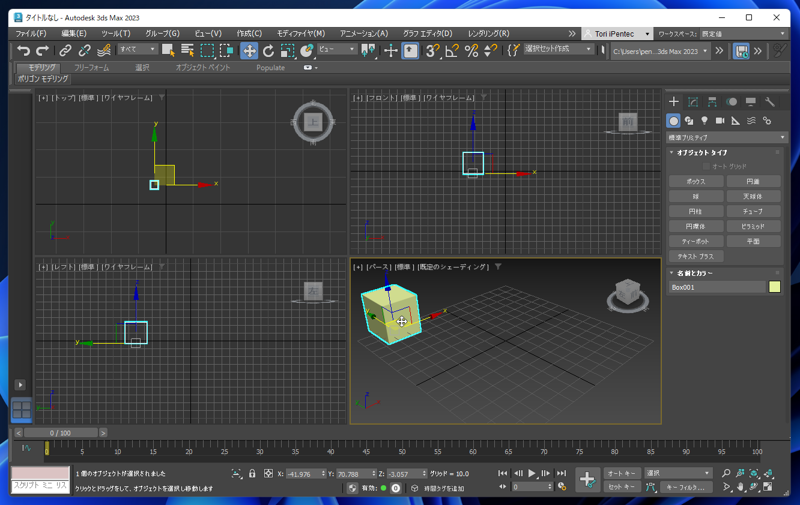The width and height of the screenshot is (800, 505).
Task: Open the '標準プリミティブ' category dropdown
Action: tap(727, 137)
